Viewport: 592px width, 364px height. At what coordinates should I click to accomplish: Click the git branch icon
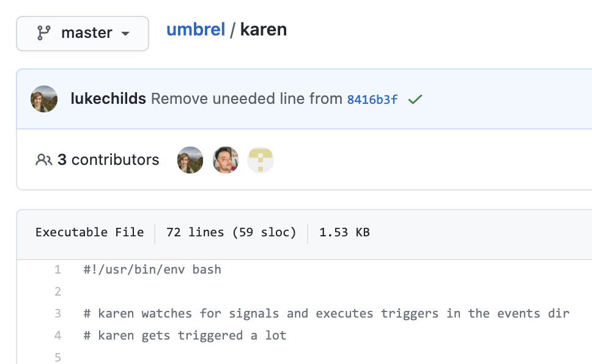coord(44,33)
